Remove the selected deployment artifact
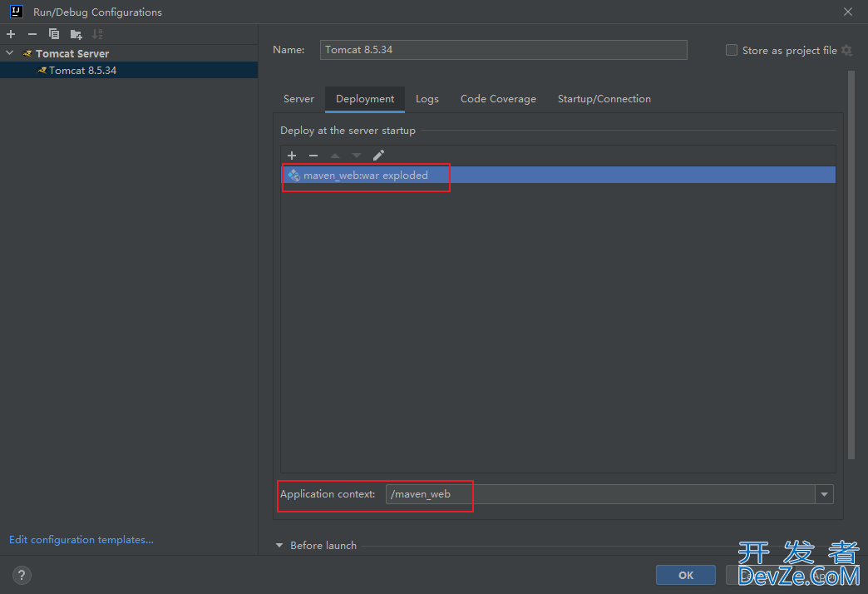This screenshot has height=594, width=868. pos(313,156)
